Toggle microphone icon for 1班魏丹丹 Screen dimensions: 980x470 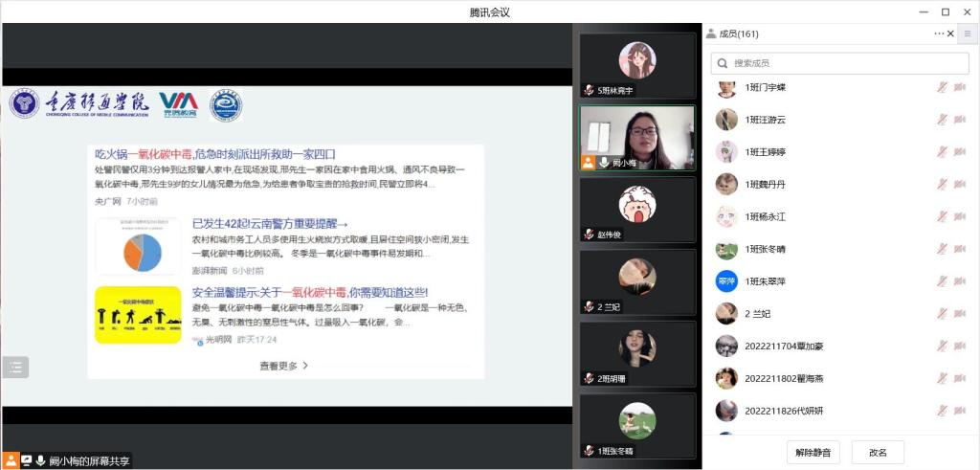942,184
